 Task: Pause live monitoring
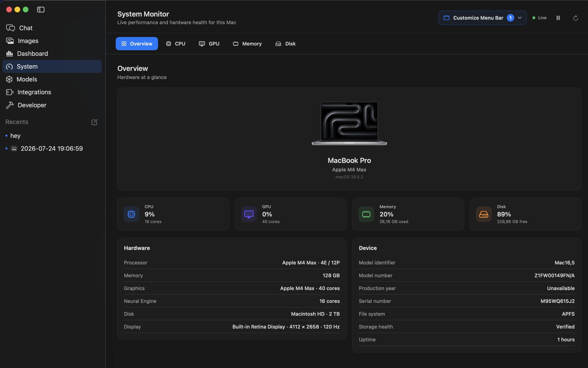tap(558, 18)
